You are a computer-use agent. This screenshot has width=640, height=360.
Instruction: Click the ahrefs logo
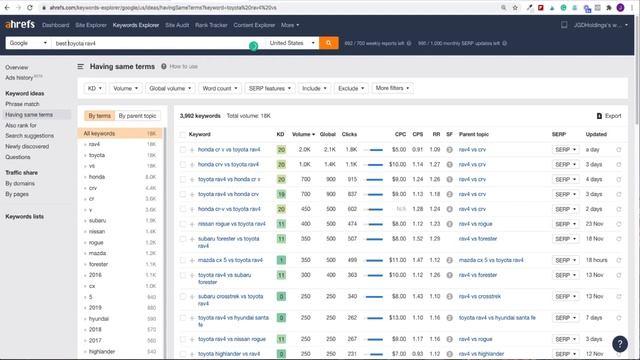(20, 24)
